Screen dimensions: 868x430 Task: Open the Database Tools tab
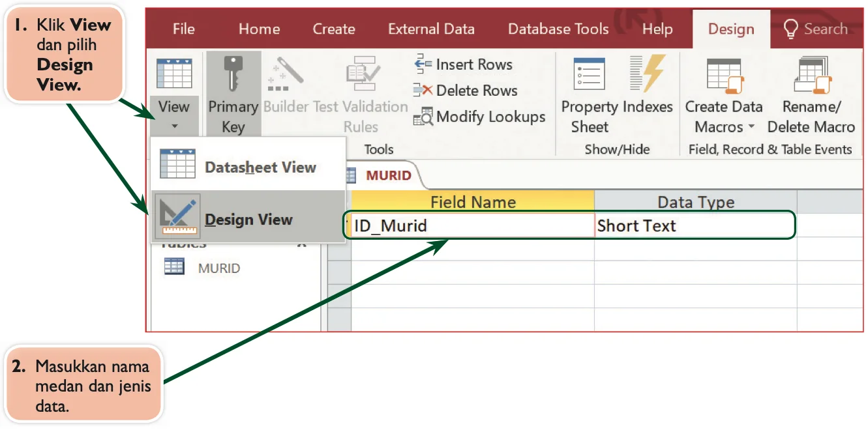[558, 29]
